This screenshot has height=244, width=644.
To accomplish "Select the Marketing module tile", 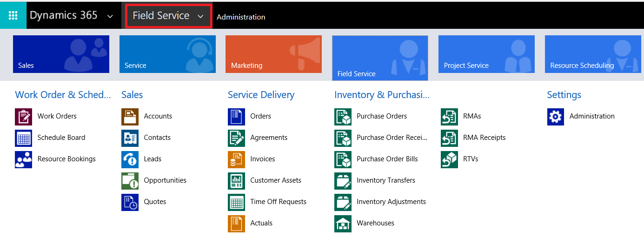I will coord(273,54).
